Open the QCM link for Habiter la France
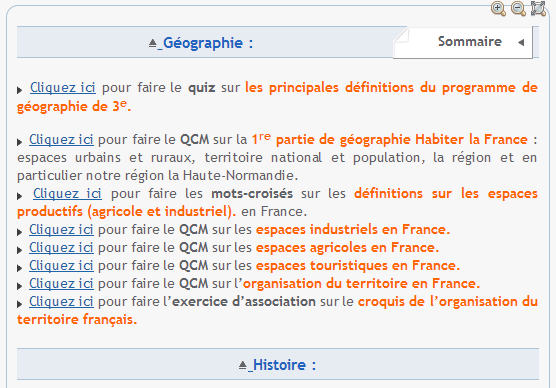 click(x=61, y=139)
